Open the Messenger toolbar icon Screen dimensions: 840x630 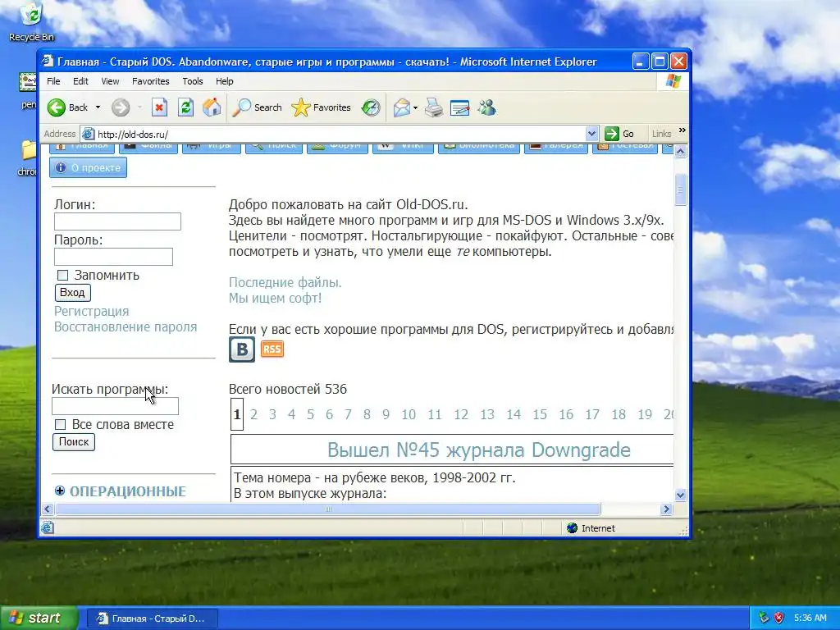coord(486,107)
